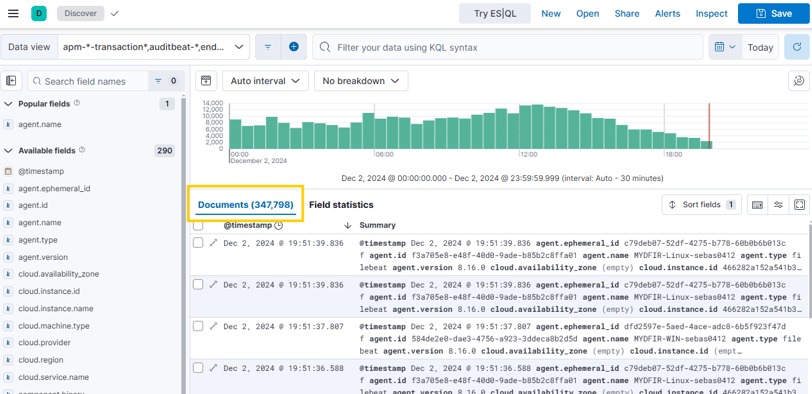Open the Auto interval dropdown
The height and width of the screenshot is (394, 812).
coord(265,81)
